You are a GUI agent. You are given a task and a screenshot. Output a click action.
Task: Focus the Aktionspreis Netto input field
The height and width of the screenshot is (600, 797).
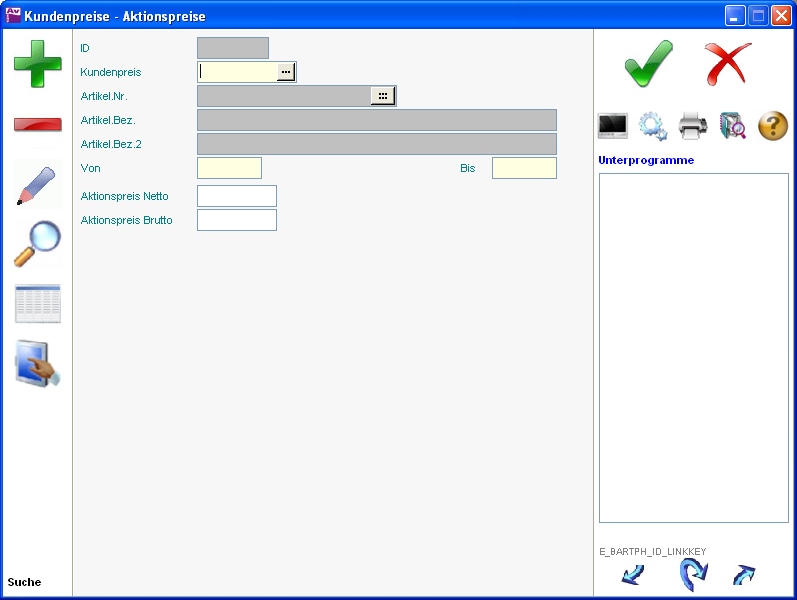(x=237, y=196)
